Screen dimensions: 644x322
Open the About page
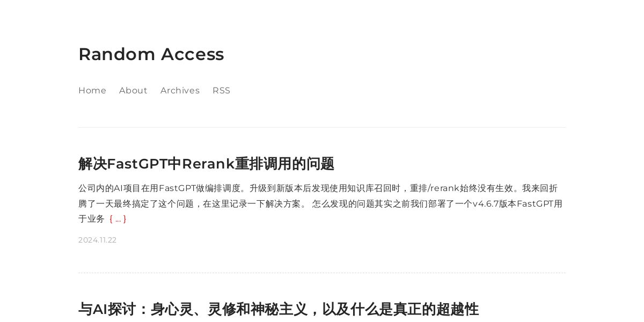pyautogui.click(x=133, y=90)
